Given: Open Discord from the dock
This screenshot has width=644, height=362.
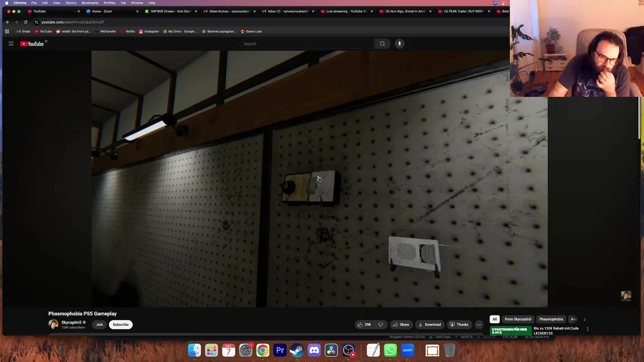Looking at the screenshot, I should coord(314,350).
